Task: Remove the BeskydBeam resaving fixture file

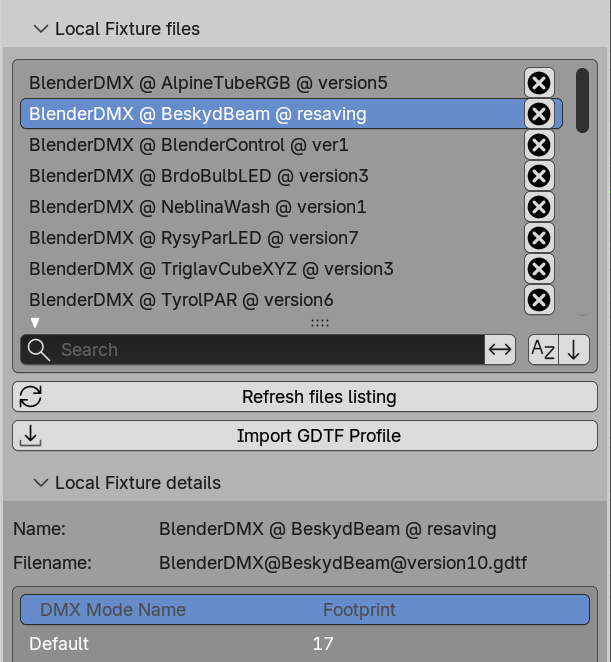Action: click(539, 114)
